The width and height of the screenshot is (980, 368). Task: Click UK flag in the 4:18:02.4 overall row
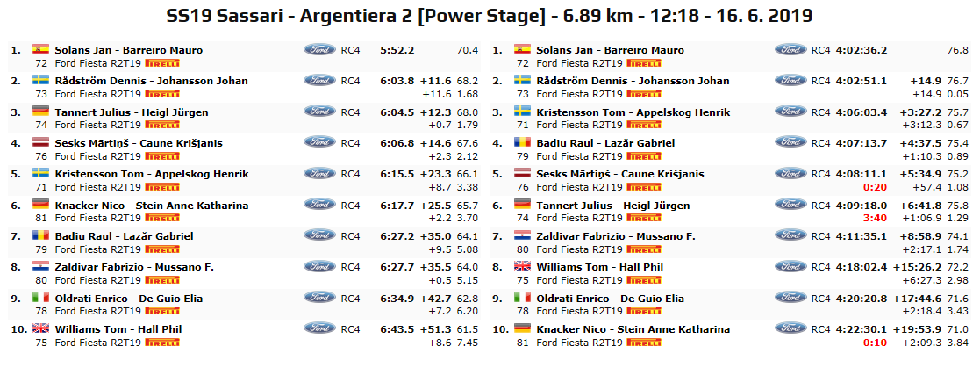point(521,267)
